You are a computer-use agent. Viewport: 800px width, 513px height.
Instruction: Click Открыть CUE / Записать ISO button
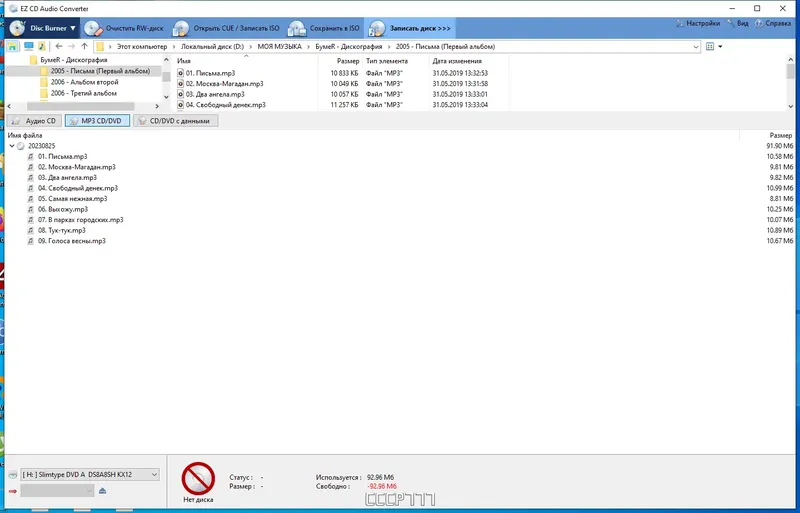[x=226, y=29]
